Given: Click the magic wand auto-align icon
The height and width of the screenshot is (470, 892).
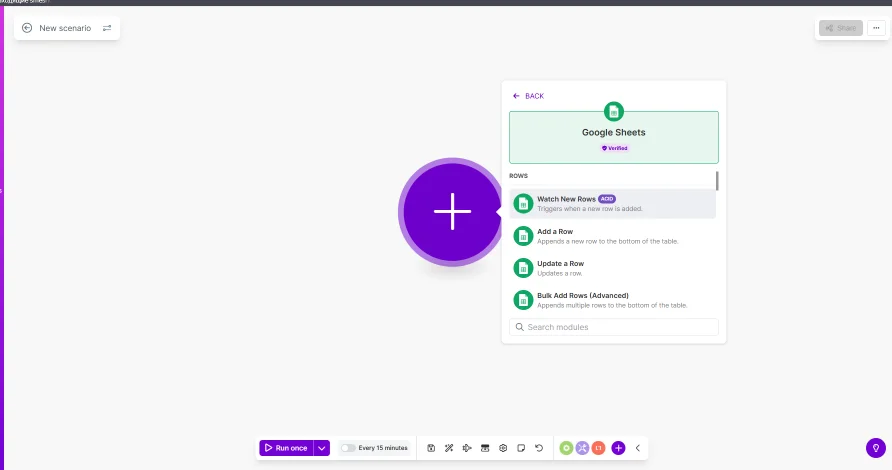Looking at the screenshot, I should tap(449, 448).
